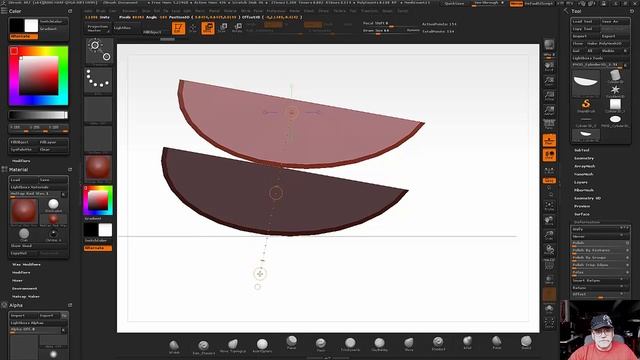Image resolution: width=640 pixels, height=360 pixels.
Task: Toggle Transp transparency button
Action: [x=549, y=280]
